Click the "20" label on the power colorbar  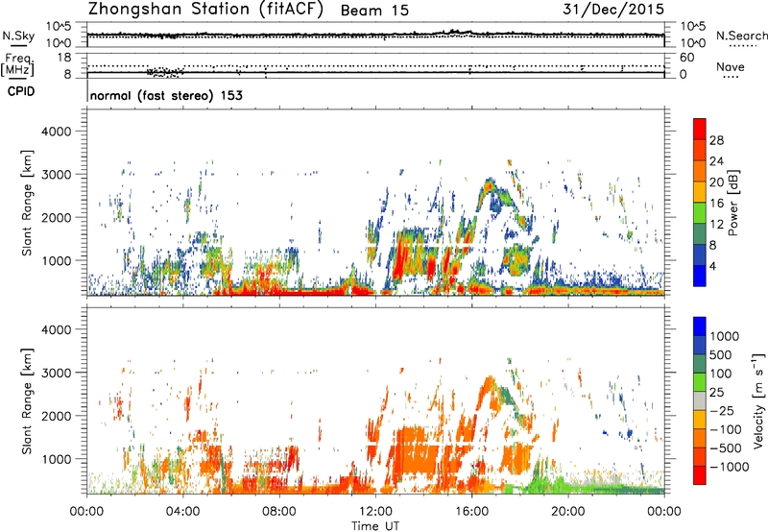click(716, 182)
